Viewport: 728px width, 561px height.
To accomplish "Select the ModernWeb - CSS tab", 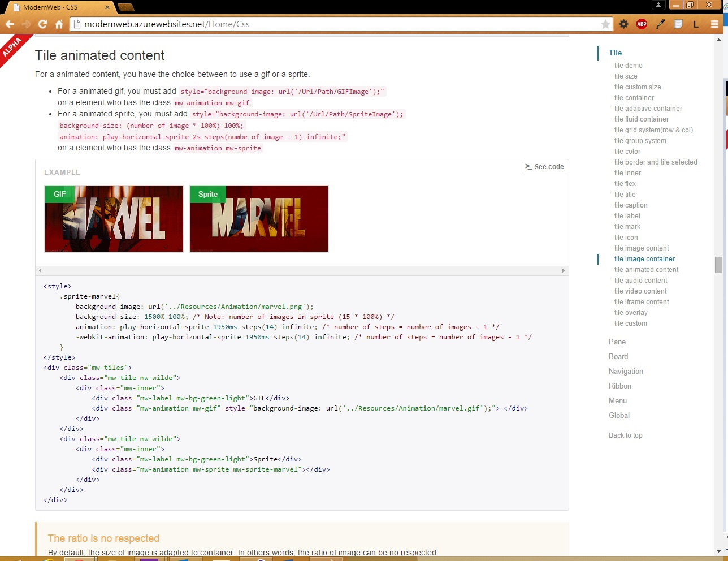I will (59, 7).
